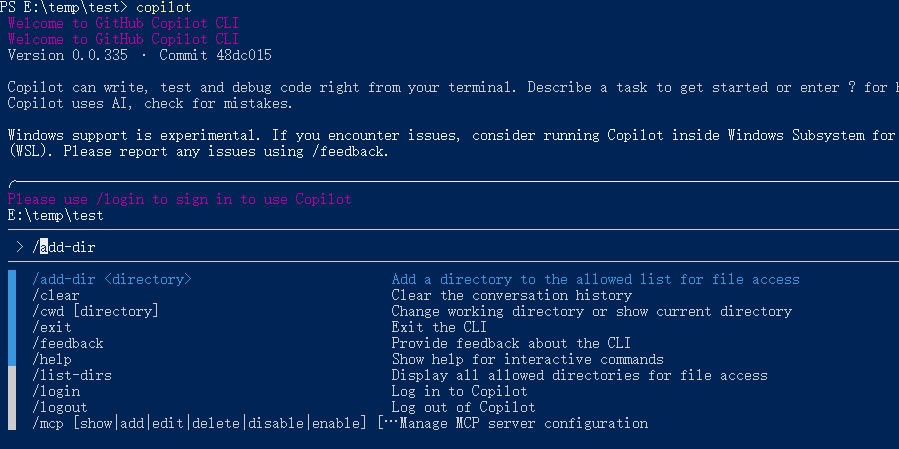The image size is (899, 449).
Task: Click the "Clear the conversation history" description
Action: point(511,296)
